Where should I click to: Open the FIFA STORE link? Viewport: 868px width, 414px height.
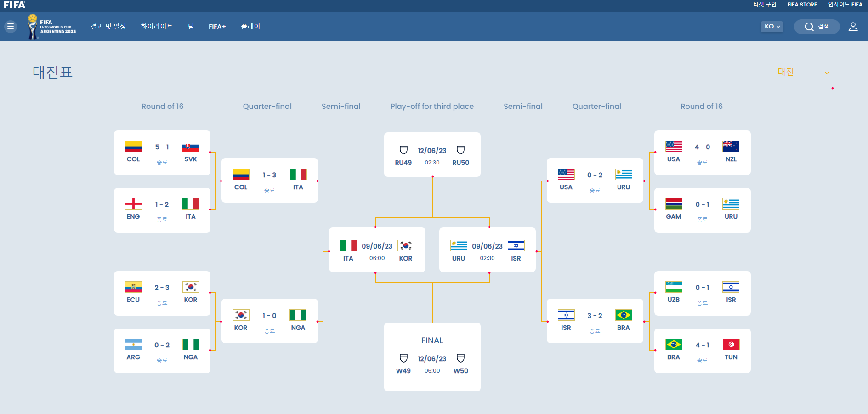pyautogui.click(x=802, y=4)
